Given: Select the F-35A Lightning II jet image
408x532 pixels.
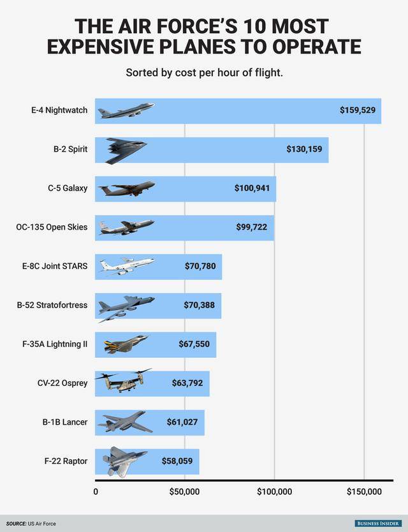Looking at the screenshot, I should (126, 344).
